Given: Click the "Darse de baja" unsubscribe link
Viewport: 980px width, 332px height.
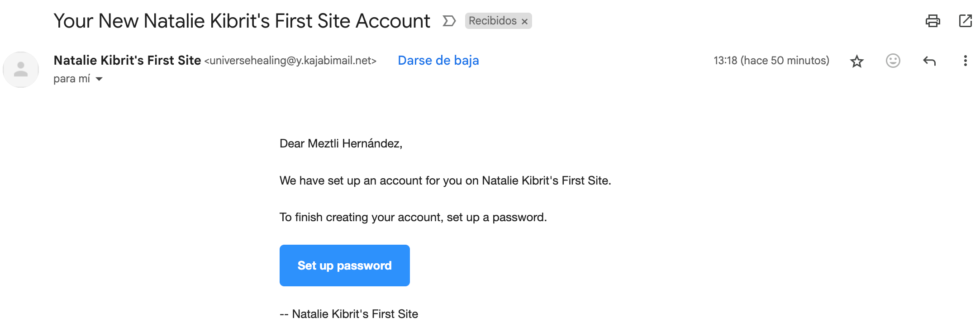Looking at the screenshot, I should click(x=438, y=61).
